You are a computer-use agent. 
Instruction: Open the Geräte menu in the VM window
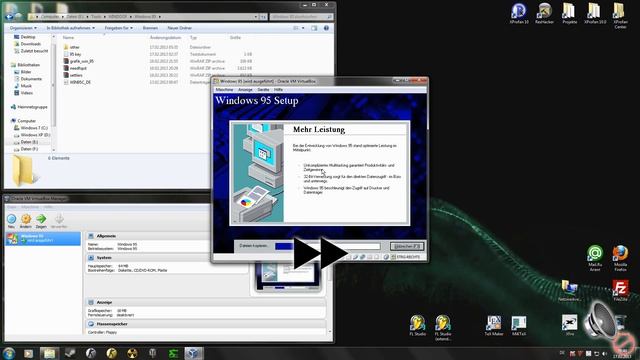(x=263, y=89)
